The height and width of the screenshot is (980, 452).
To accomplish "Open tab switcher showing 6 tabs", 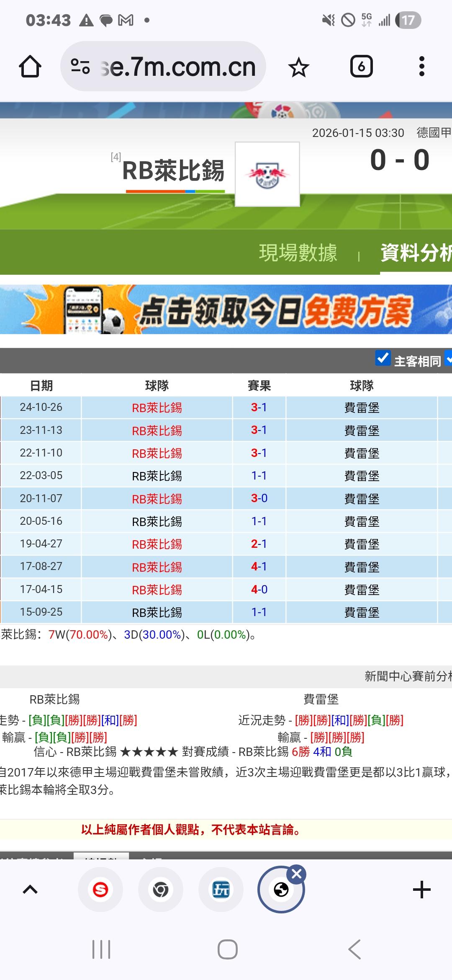I will [x=361, y=67].
